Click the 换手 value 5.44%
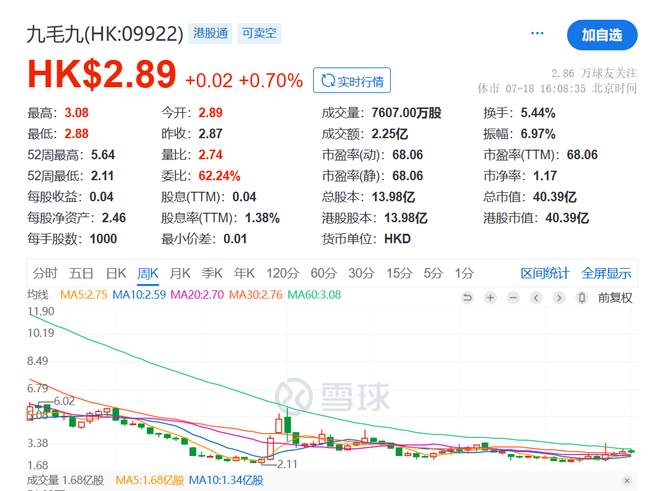The width and height of the screenshot is (660, 491). 538,113
